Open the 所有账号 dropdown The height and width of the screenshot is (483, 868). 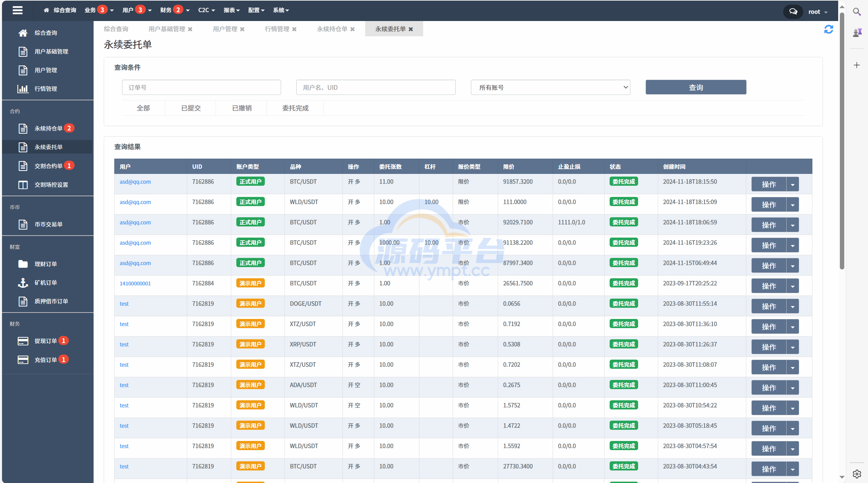tap(550, 87)
